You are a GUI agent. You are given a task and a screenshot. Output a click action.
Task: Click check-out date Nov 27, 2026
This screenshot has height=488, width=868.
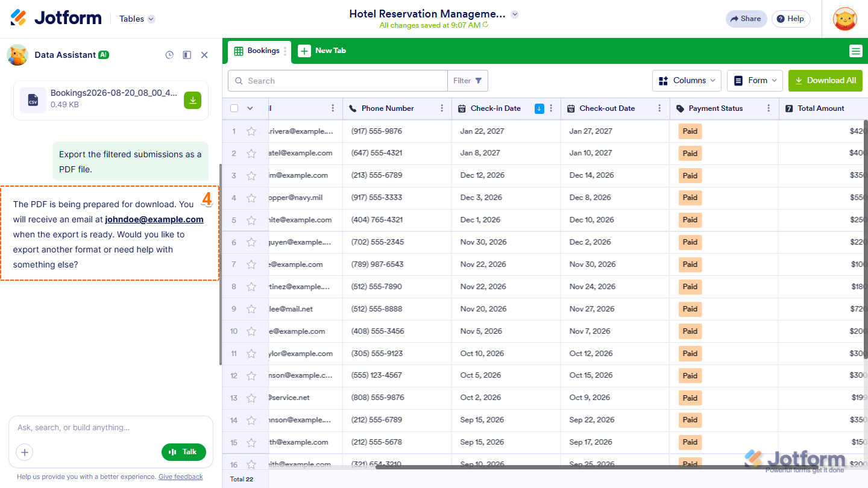click(x=592, y=309)
